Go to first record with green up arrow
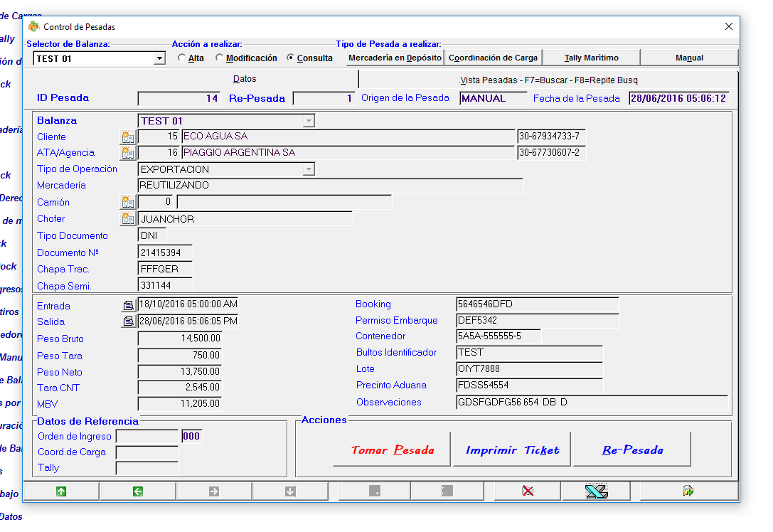Viewport: 773px width, 532px height. (61, 491)
